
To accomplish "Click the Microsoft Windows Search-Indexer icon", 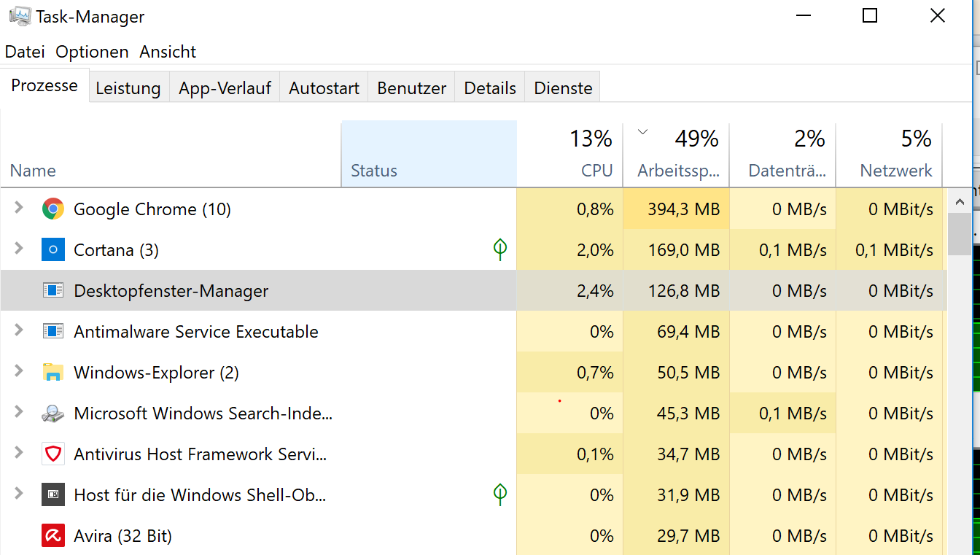I will click(x=53, y=413).
